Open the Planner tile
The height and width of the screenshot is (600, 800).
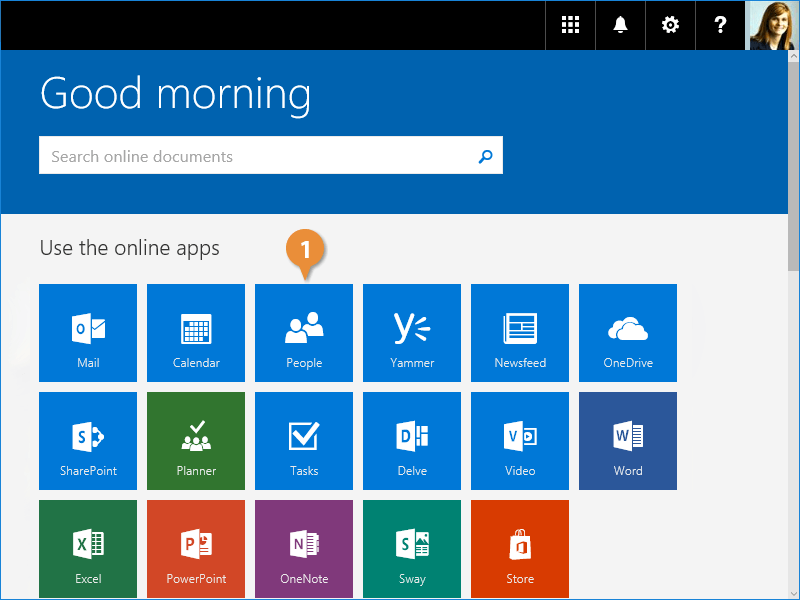196,441
